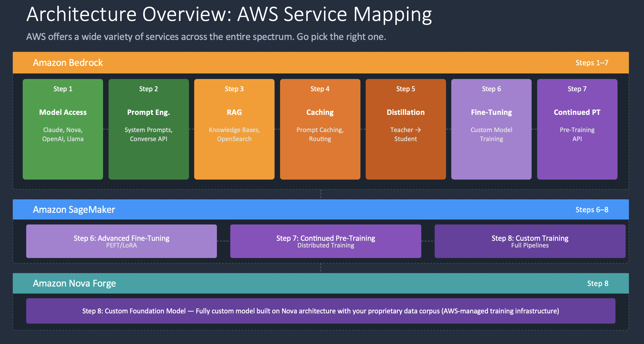
Task: Click 'Knowledge Bases, OpenSearch' text
Action: (234, 134)
